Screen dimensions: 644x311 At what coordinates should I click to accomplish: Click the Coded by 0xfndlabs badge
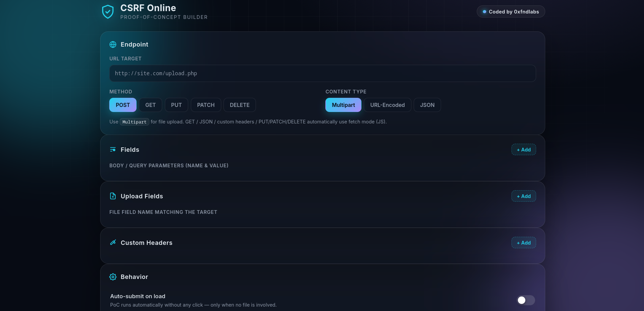pos(511,12)
